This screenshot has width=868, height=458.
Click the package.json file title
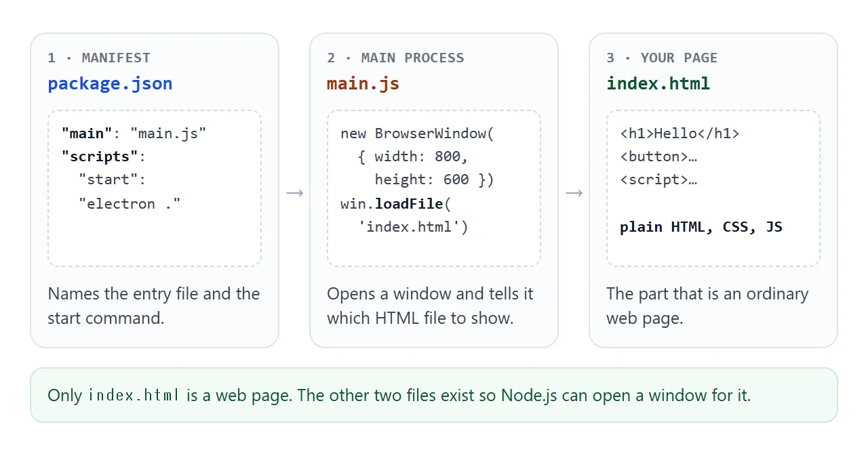[110, 84]
